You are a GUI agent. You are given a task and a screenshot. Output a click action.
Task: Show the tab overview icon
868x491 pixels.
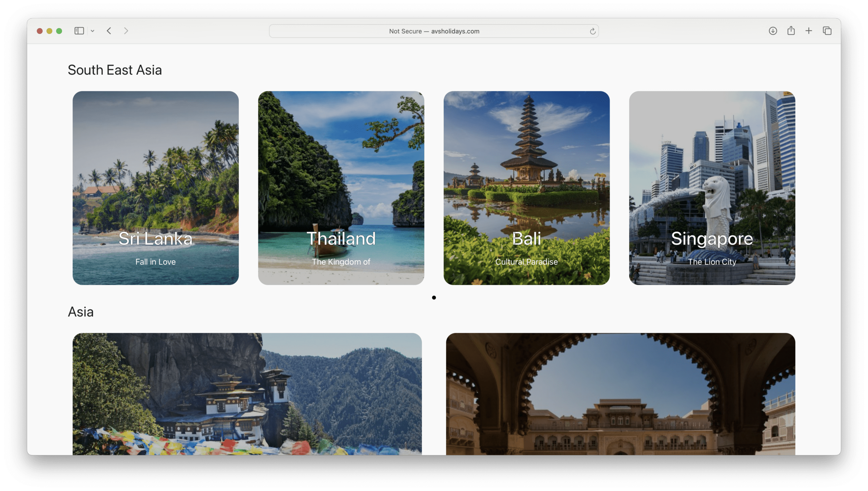coord(827,31)
